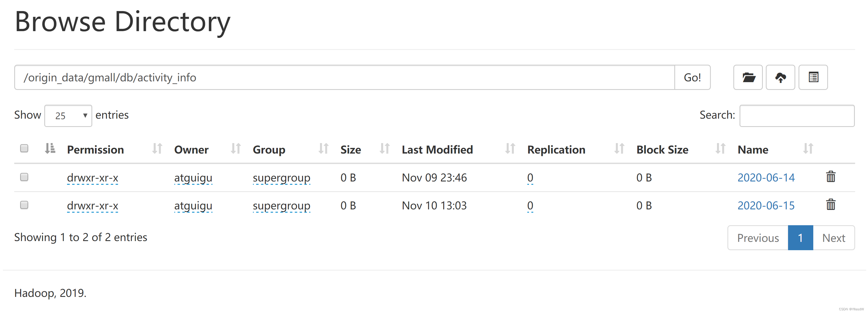Sort by Permission column arrows

pyautogui.click(x=157, y=149)
